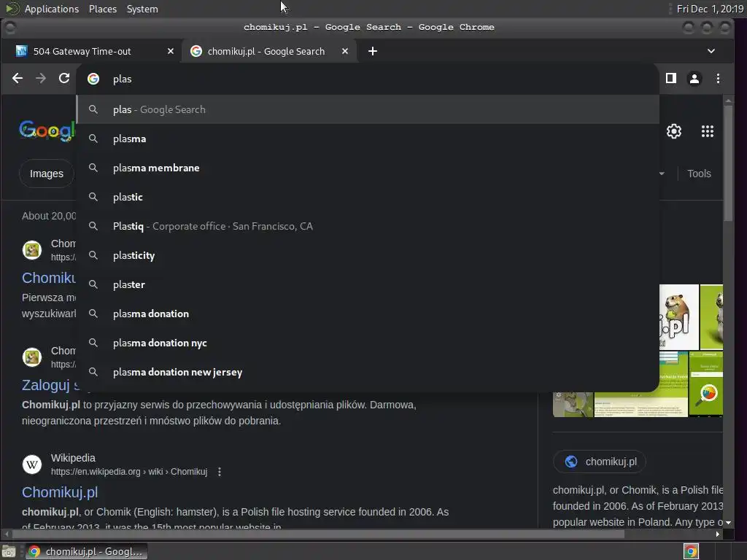Screen dimensions: 747x560
Task: Open Google quick settings gear
Action: click(673, 131)
